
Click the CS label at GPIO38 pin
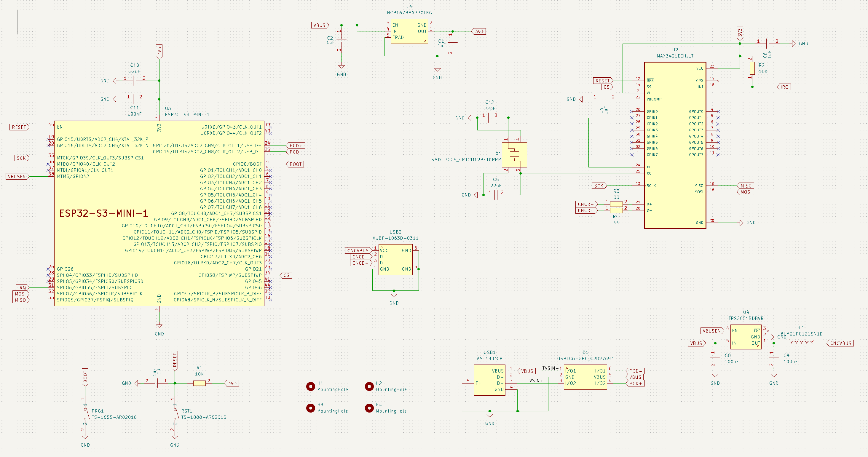(286, 275)
